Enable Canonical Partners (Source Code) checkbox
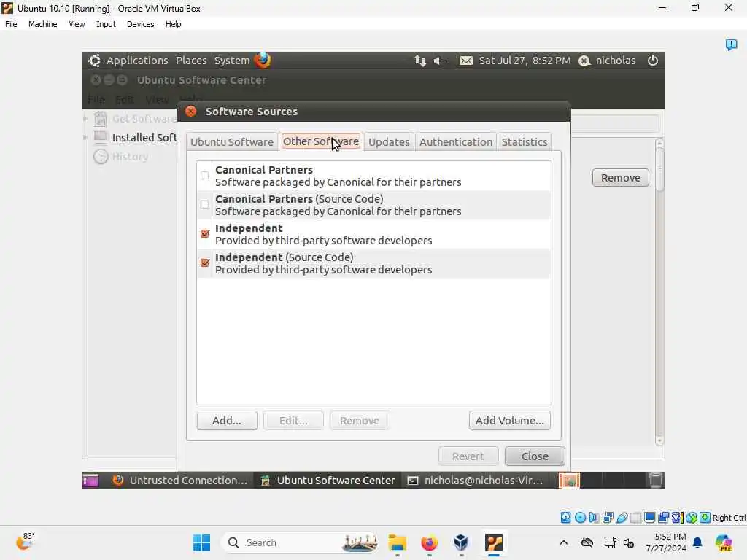 click(x=205, y=205)
